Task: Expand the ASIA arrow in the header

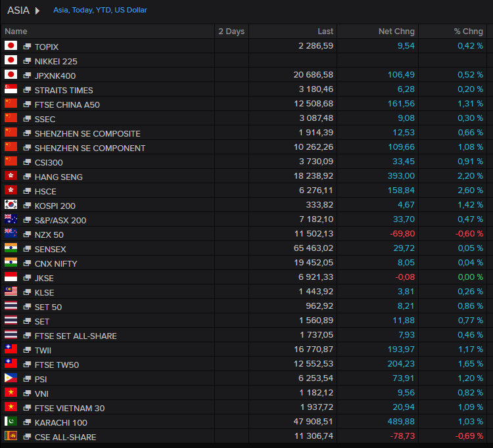Action: pyautogui.click(x=37, y=11)
